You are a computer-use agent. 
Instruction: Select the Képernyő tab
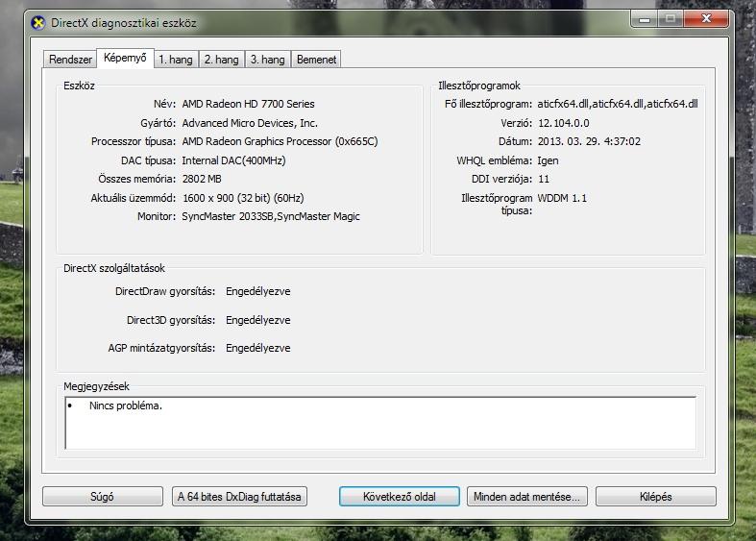[x=125, y=58]
